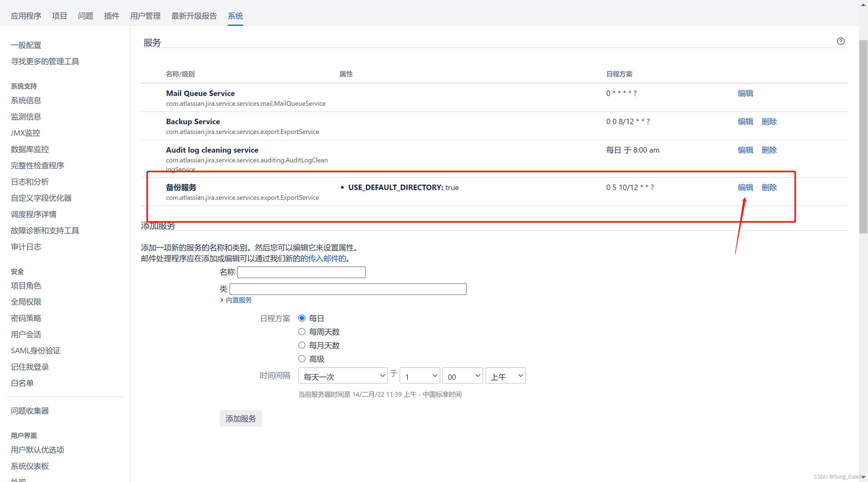Image resolution: width=868 pixels, height=482 pixels.
Task: Click the 类 class input field
Action: tap(348, 289)
